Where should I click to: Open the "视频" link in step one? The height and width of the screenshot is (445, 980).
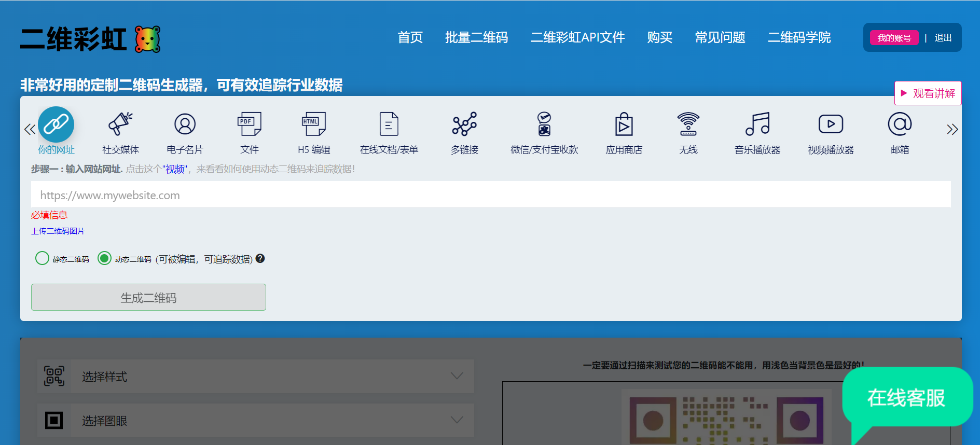point(175,169)
